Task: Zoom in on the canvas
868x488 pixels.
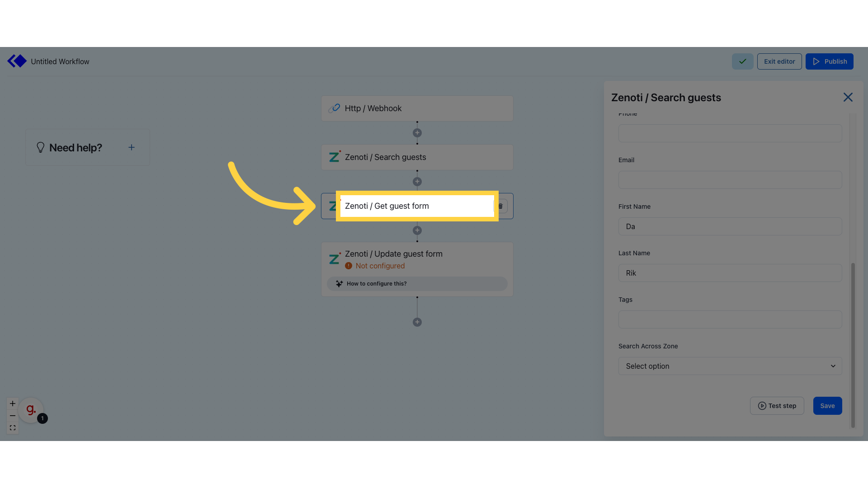Action: pos(13,404)
